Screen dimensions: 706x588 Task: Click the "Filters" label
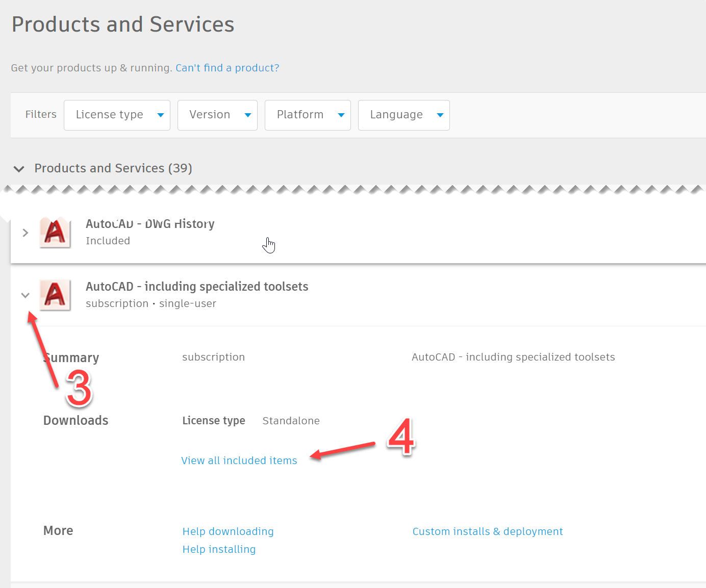41,114
